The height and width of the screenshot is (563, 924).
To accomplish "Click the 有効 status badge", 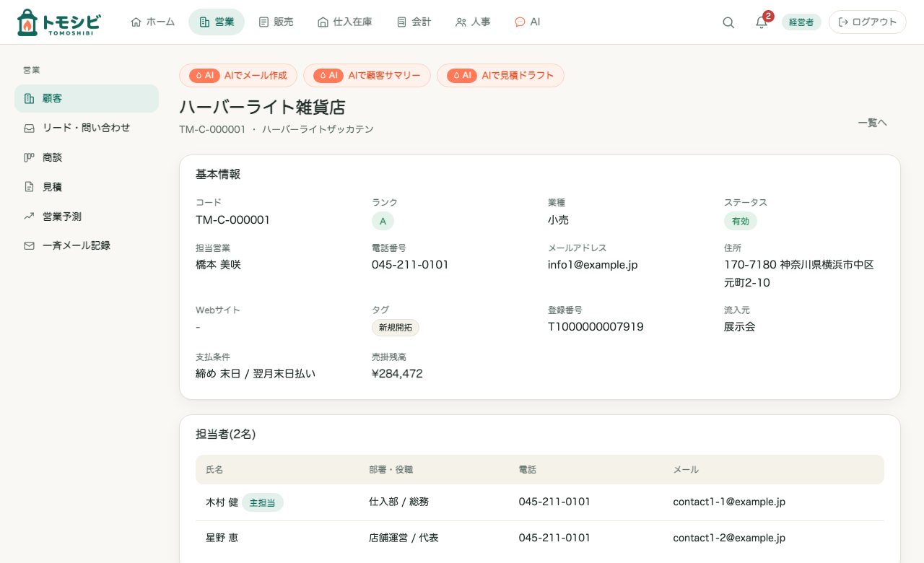I will click(x=741, y=221).
